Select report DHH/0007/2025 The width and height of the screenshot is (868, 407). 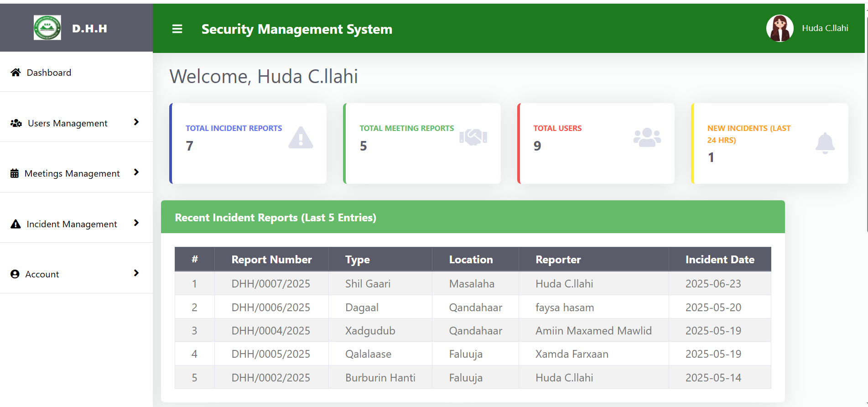click(x=271, y=284)
